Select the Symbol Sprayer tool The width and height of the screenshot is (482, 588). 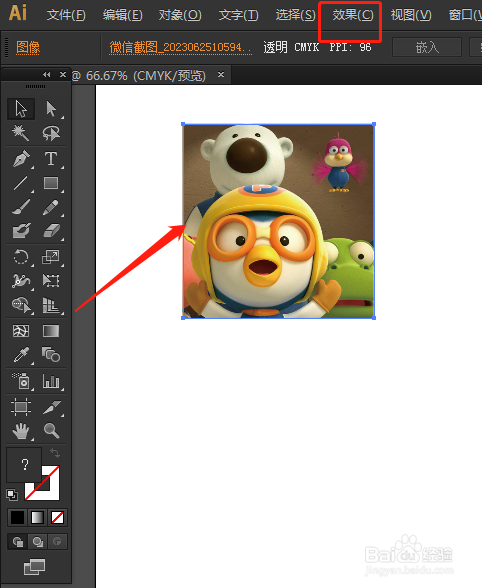[21, 381]
